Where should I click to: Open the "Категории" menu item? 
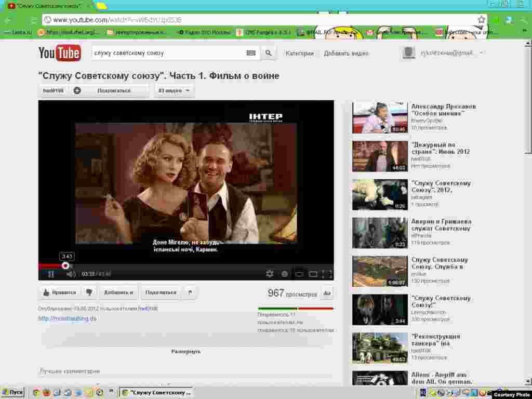pos(300,53)
